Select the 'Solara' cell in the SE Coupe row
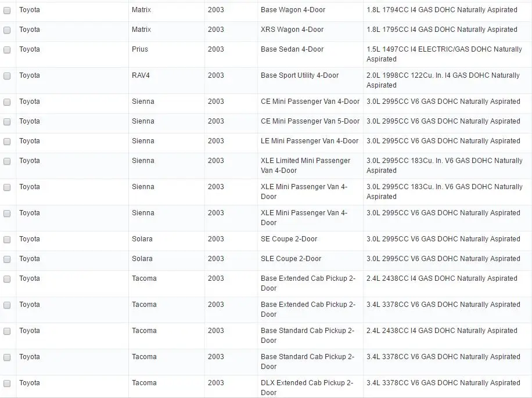 pos(167,241)
